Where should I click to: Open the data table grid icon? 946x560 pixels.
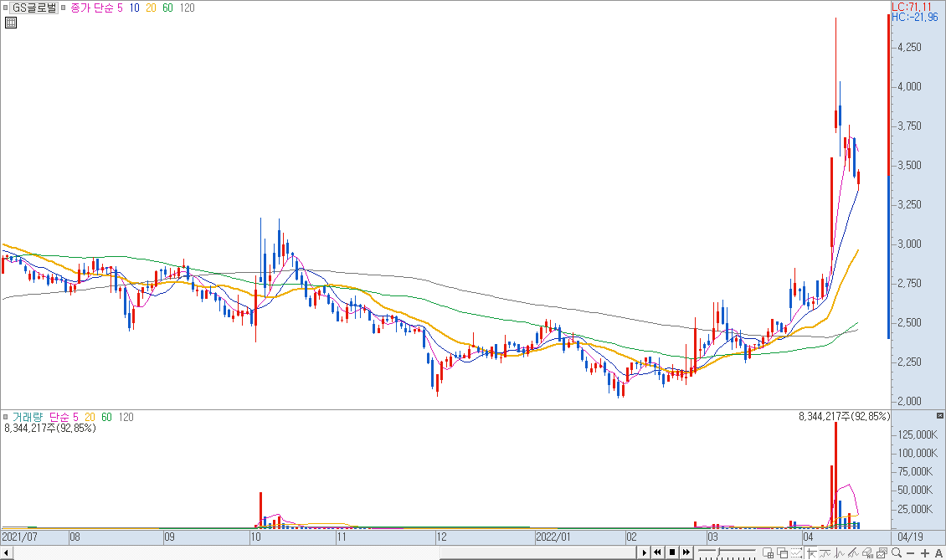tap(11, 23)
